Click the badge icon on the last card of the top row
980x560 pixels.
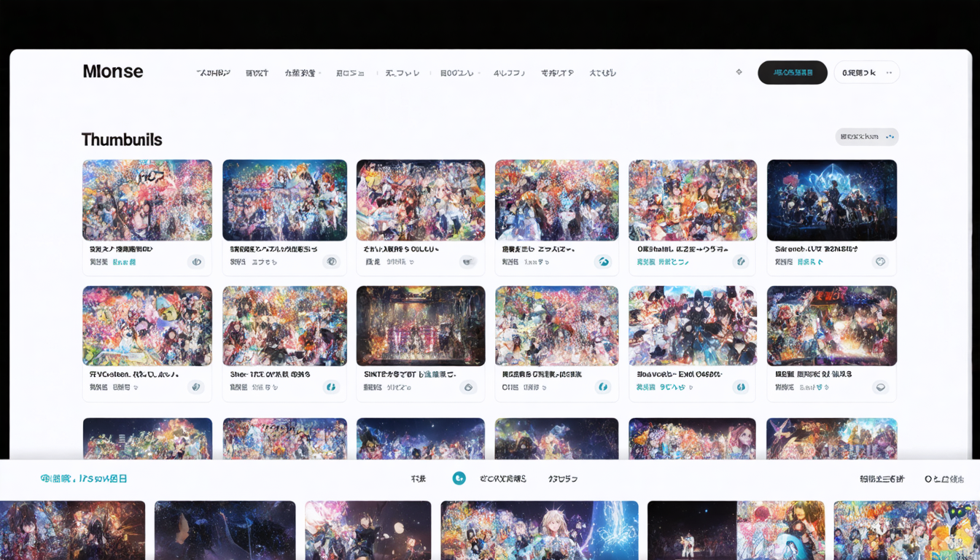[879, 262]
